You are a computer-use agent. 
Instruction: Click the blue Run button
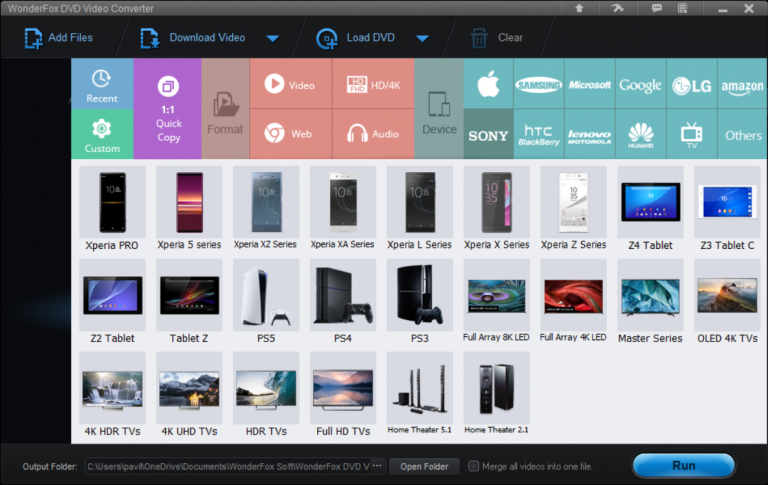coord(684,465)
